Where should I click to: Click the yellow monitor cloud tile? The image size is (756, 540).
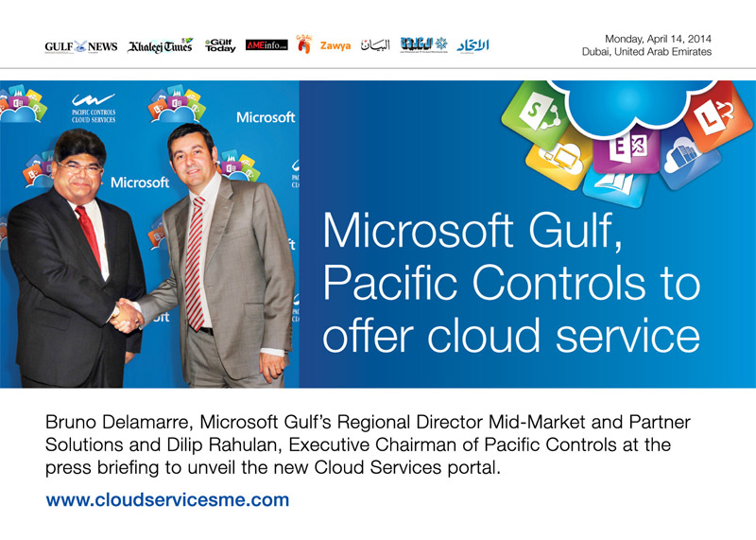[559, 160]
